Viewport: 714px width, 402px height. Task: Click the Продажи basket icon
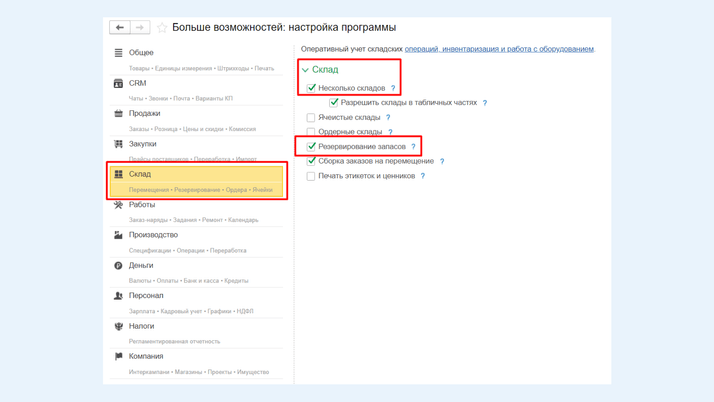pyautogui.click(x=118, y=113)
